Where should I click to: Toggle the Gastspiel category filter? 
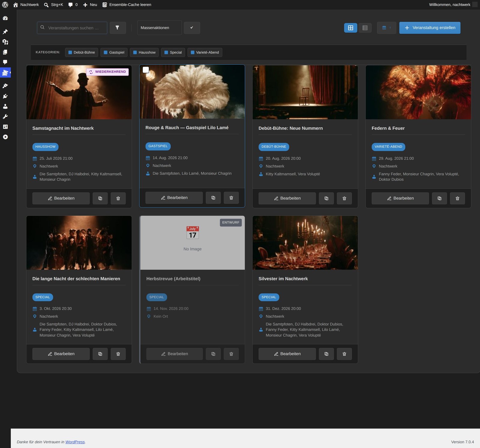(x=114, y=52)
